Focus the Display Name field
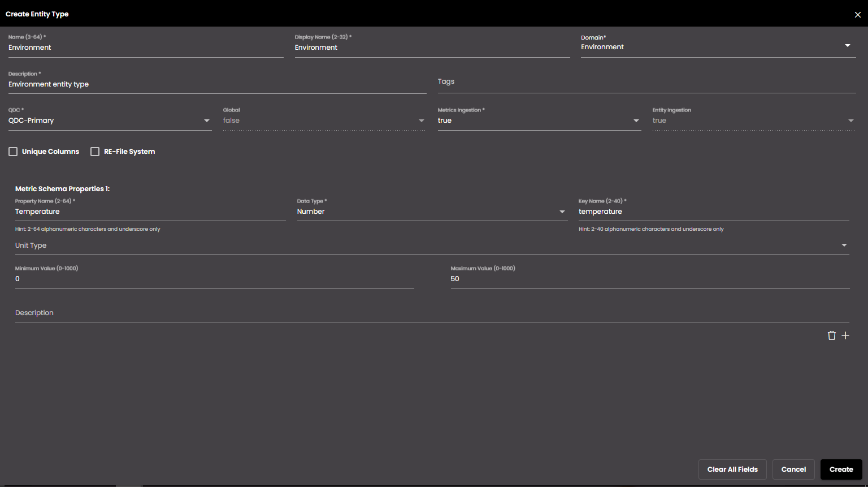The height and width of the screenshot is (487, 868). pyautogui.click(x=432, y=48)
